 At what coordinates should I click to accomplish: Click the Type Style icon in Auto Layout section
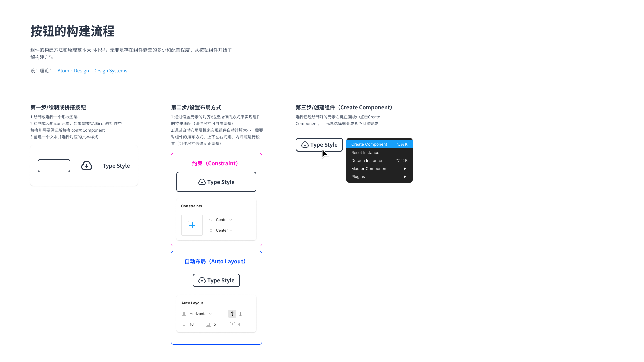(x=202, y=280)
